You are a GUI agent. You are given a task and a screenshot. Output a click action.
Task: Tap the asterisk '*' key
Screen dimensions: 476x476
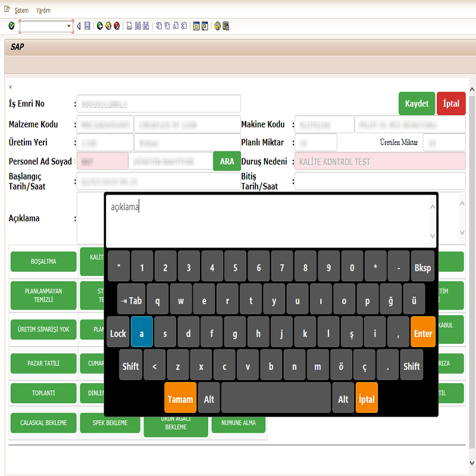pyautogui.click(x=375, y=266)
